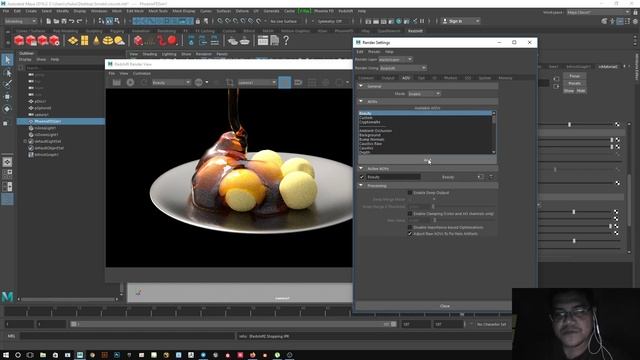Click the crop region icon in Render View

tap(230, 82)
